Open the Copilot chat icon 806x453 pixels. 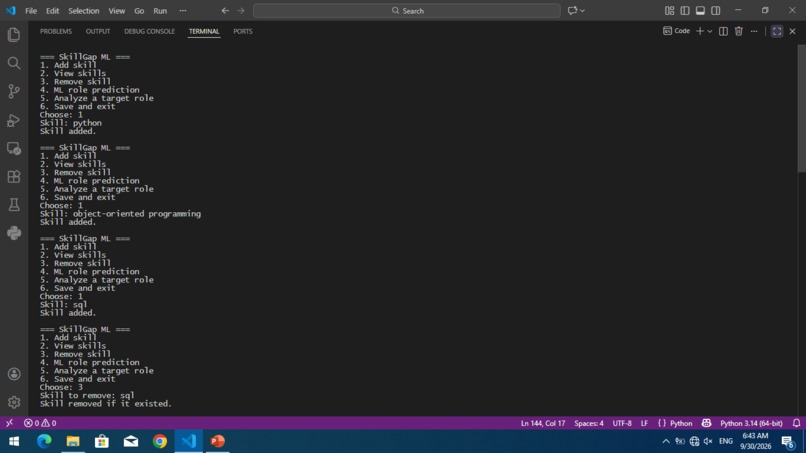pyautogui.click(x=572, y=10)
